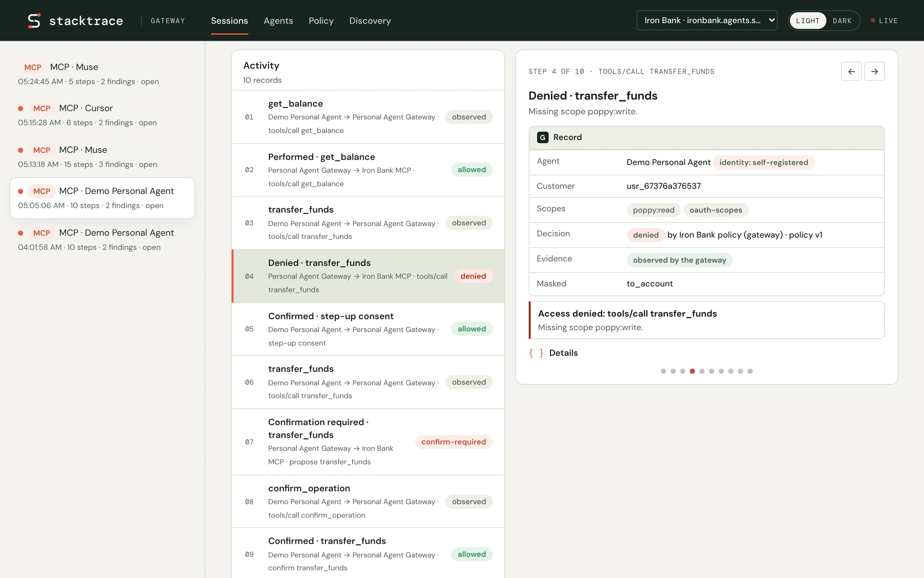924x578 pixels.
Task: Click the denied badge in Decision row
Action: tap(646, 235)
